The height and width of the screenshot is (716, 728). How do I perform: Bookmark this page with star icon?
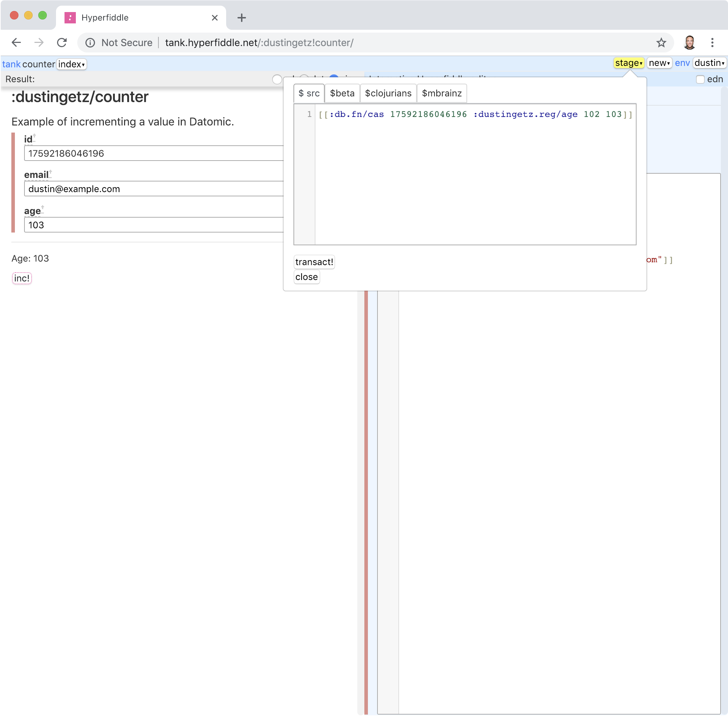[661, 43]
